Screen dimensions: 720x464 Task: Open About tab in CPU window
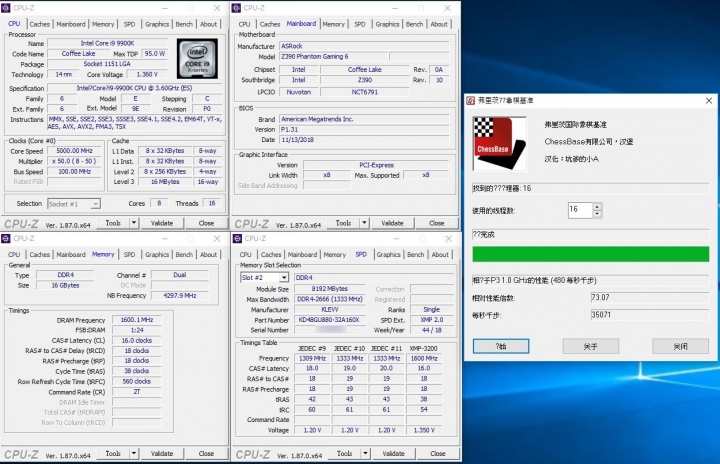coord(208,24)
